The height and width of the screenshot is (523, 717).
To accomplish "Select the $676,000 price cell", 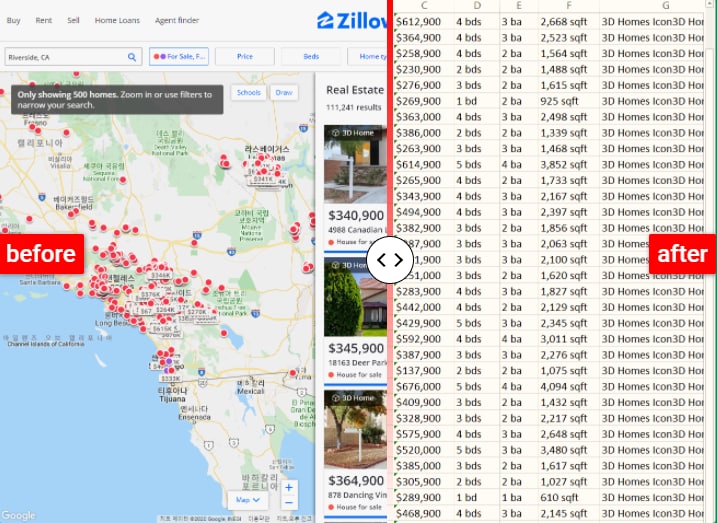I will point(424,386).
